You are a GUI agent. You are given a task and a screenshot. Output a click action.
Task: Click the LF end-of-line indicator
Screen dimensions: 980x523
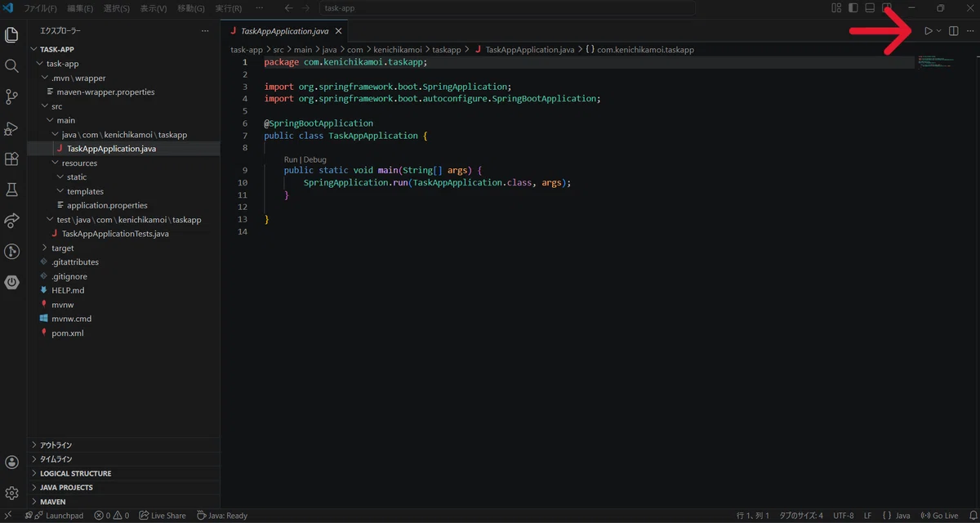867,516
